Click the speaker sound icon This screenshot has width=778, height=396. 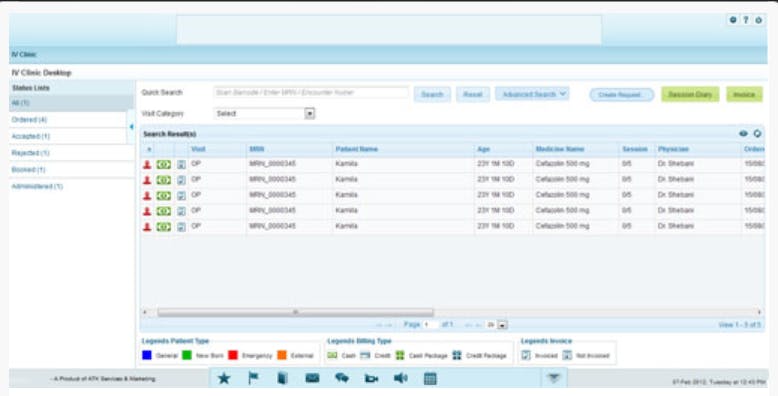point(400,378)
